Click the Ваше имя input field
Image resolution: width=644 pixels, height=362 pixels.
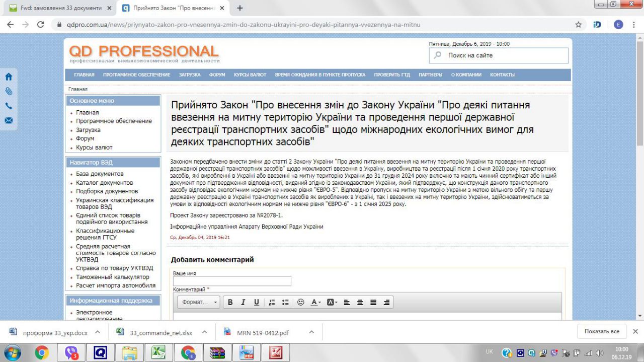tap(232, 281)
